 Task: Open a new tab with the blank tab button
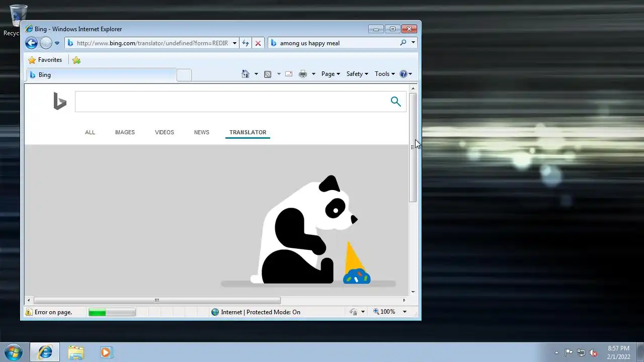coord(184,75)
